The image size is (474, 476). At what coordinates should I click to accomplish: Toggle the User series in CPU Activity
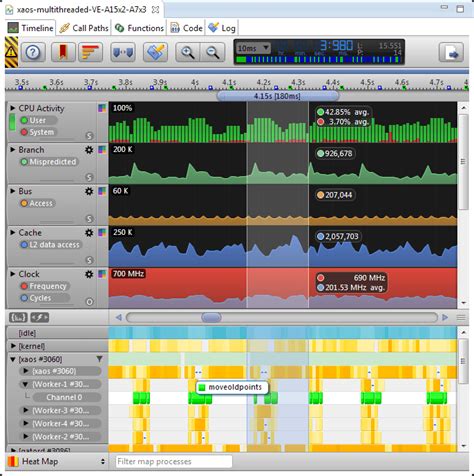[37, 120]
